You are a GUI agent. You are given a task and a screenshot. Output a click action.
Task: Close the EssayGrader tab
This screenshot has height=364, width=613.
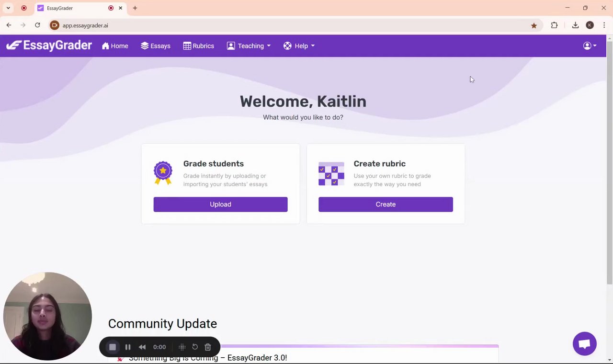[x=121, y=8]
